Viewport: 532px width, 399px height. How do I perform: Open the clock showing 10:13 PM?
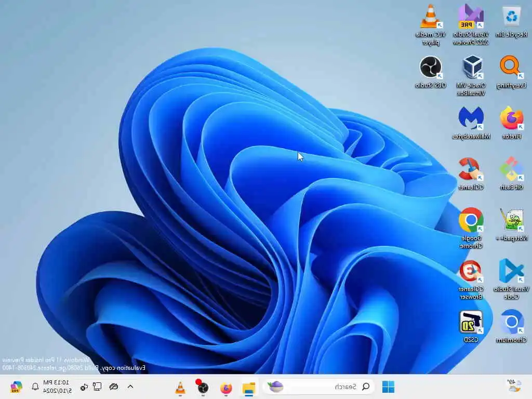[x=57, y=387]
